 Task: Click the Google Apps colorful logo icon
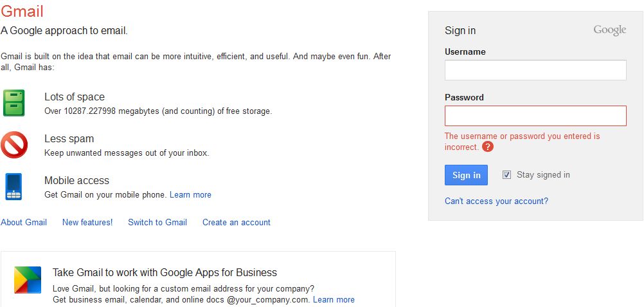tap(28, 280)
